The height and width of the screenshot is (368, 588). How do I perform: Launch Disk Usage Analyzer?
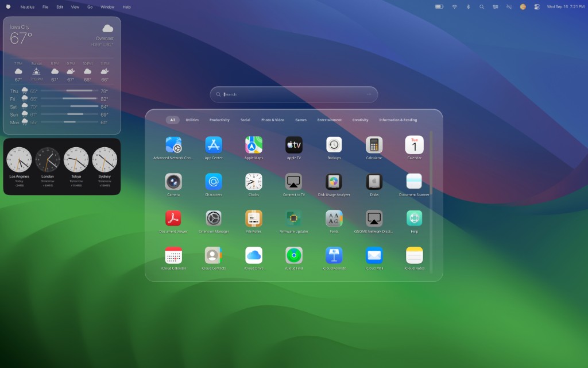click(334, 182)
